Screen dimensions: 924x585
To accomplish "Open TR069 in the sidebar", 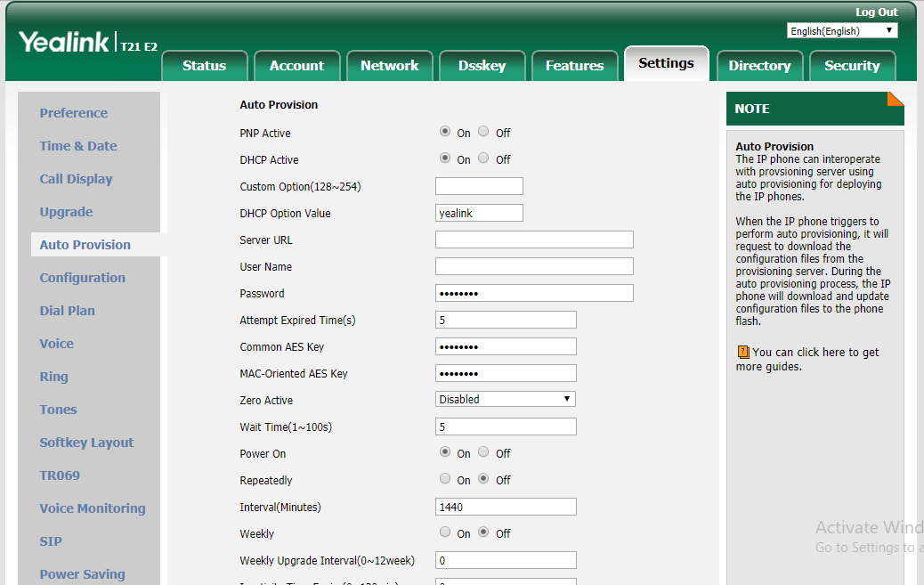I will pyautogui.click(x=60, y=475).
